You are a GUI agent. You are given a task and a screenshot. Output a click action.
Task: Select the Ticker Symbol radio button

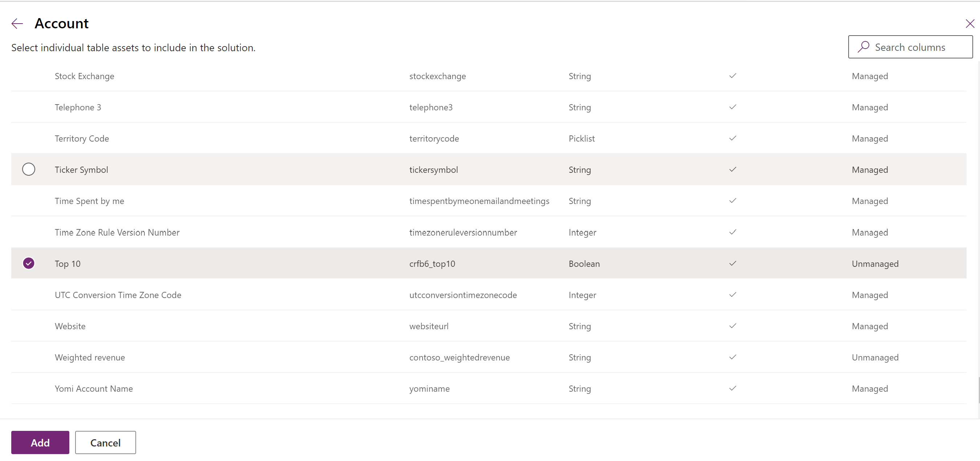28,169
